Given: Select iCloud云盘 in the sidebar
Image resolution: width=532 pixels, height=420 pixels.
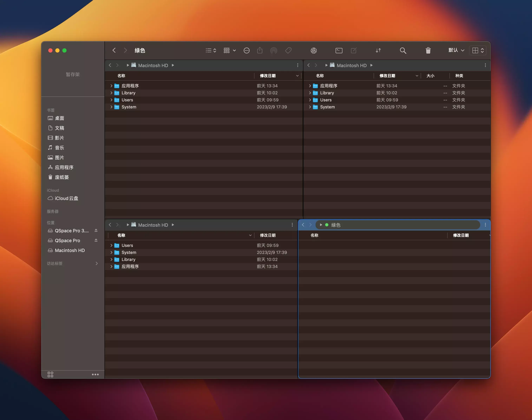Looking at the screenshot, I should click(66, 198).
